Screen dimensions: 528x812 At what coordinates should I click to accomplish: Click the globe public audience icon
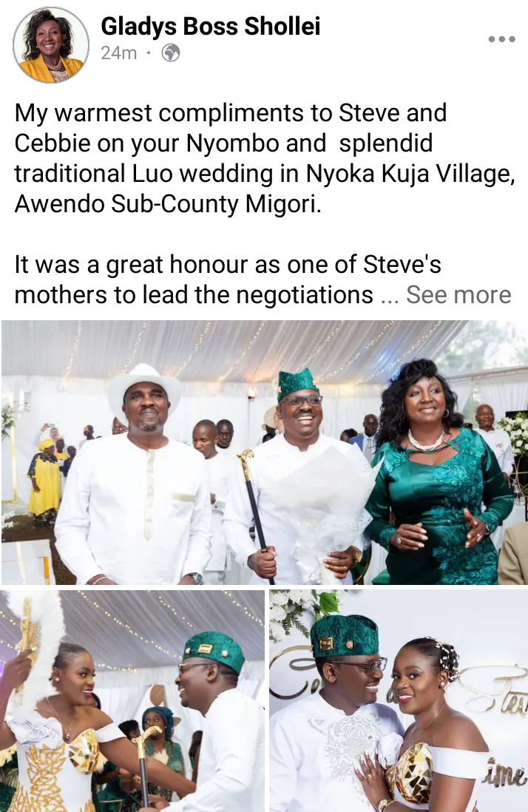170,53
